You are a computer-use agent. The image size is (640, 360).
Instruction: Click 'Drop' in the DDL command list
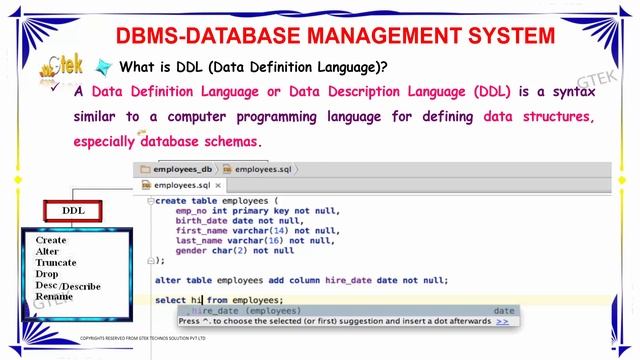pos(47,274)
